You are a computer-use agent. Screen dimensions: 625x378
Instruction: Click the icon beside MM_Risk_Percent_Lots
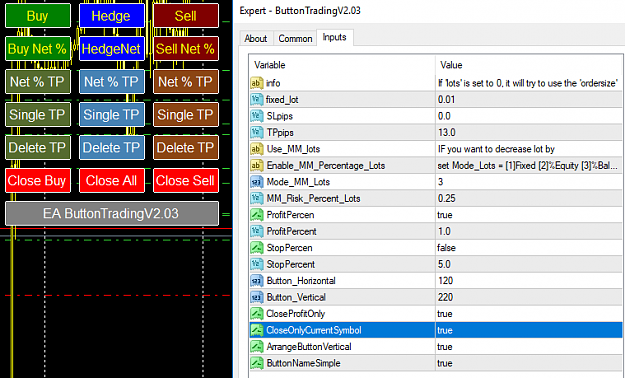point(257,199)
